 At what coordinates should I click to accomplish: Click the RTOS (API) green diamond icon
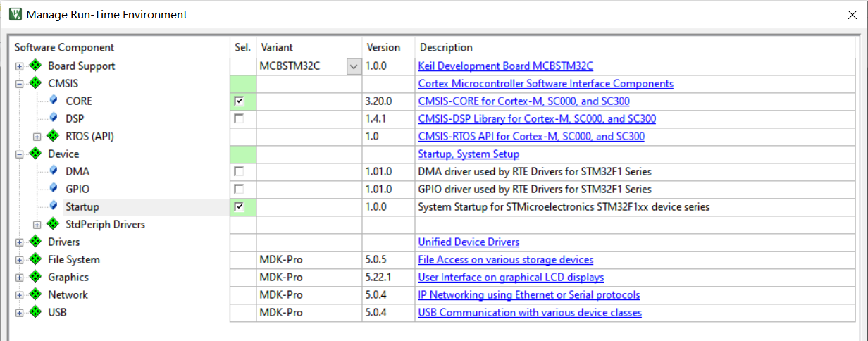53,136
